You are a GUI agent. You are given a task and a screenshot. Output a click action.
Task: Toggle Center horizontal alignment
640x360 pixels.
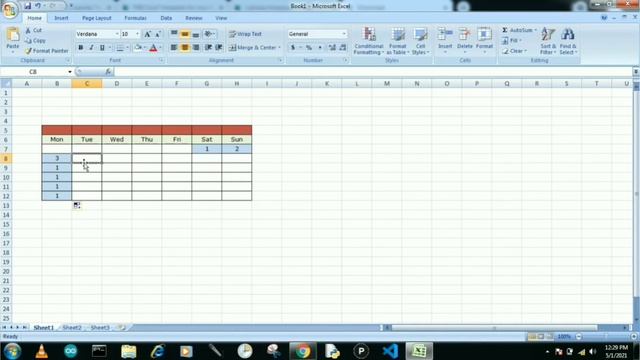point(185,48)
